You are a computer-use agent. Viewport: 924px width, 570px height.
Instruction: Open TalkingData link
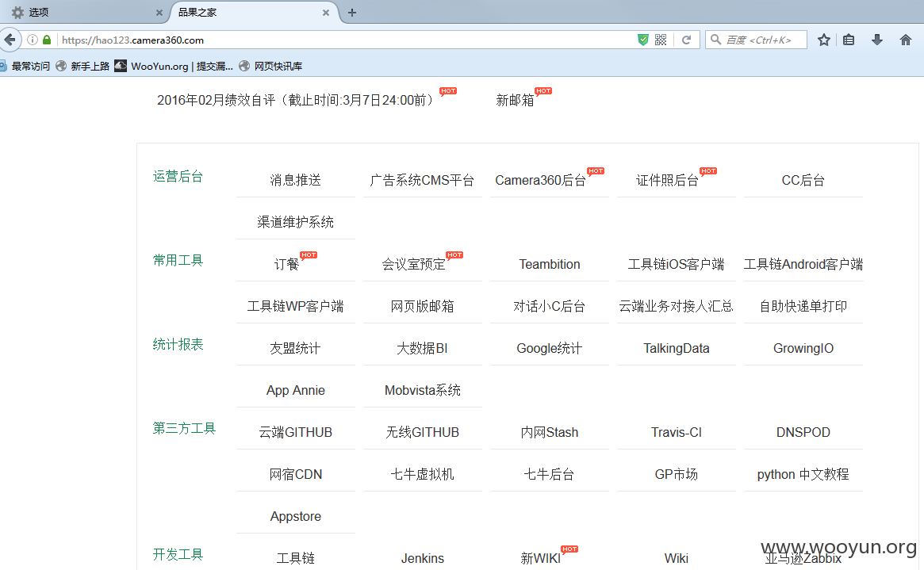[x=676, y=349]
